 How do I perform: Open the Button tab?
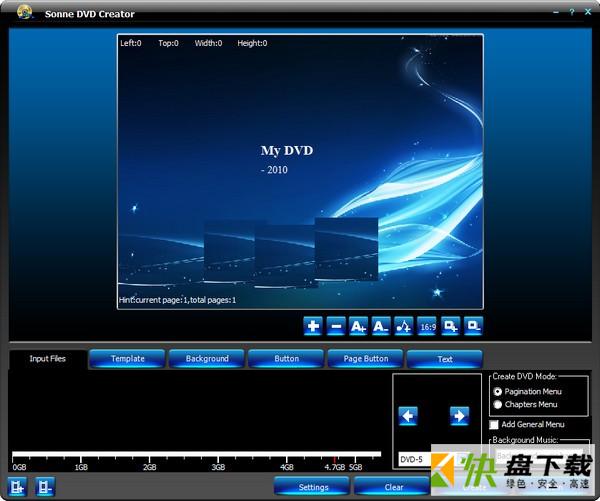click(x=286, y=359)
